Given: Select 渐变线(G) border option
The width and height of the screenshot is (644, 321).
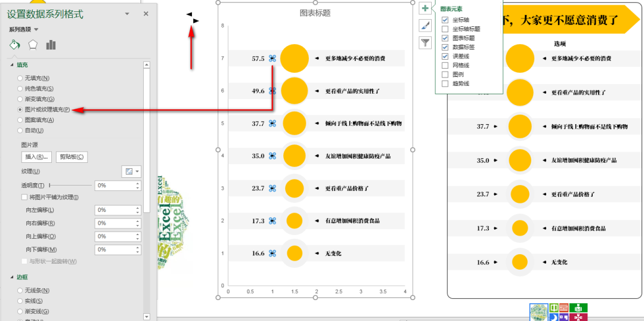Looking at the screenshot, I should tap(34, 311).
